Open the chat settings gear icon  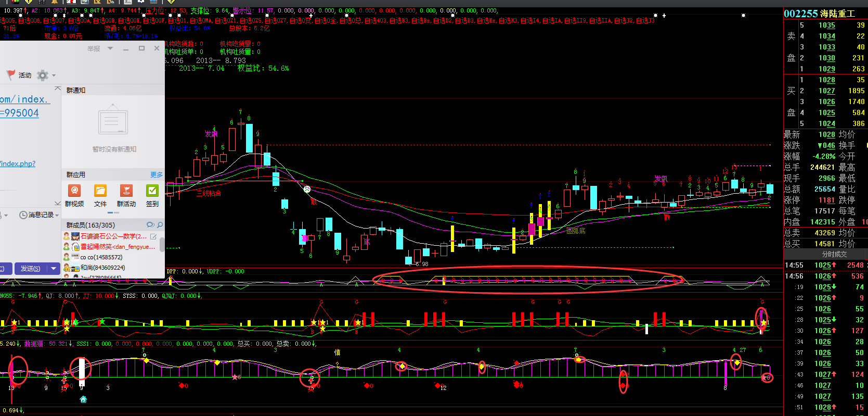(43, 75)
